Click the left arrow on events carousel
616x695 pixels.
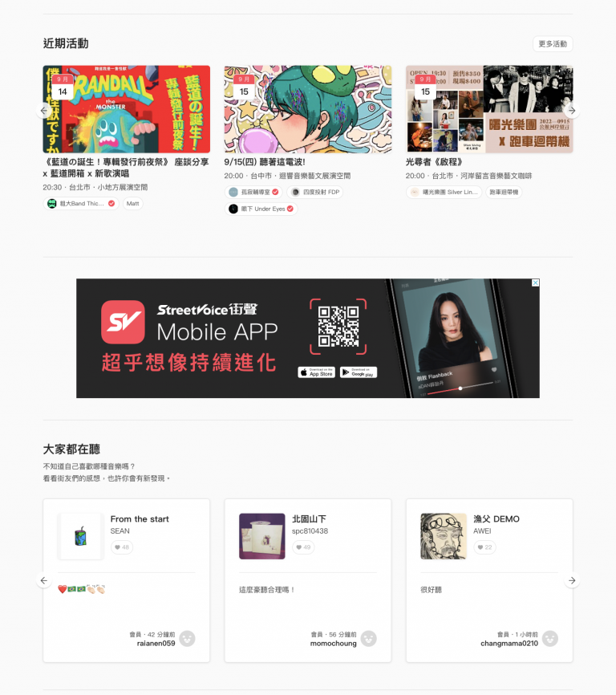point(43,111)
